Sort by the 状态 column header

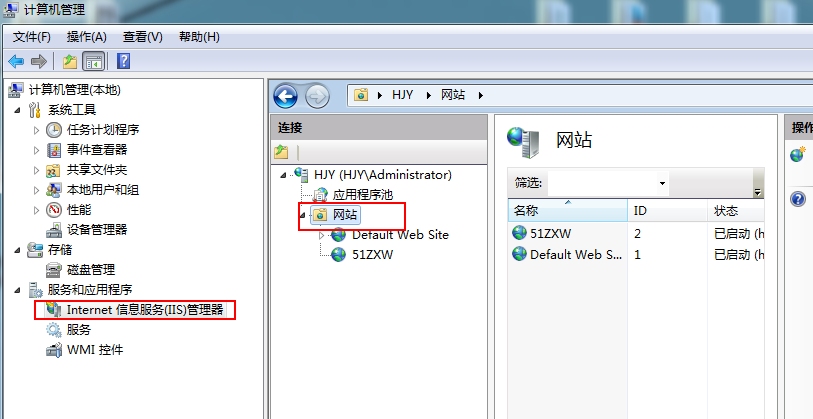pyautogui.click(x=736, y=211)
